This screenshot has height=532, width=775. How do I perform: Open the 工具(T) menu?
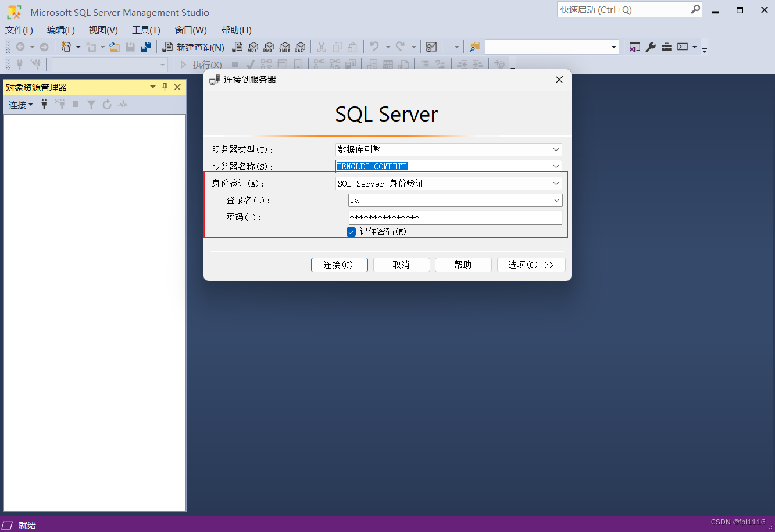point(145,30)
